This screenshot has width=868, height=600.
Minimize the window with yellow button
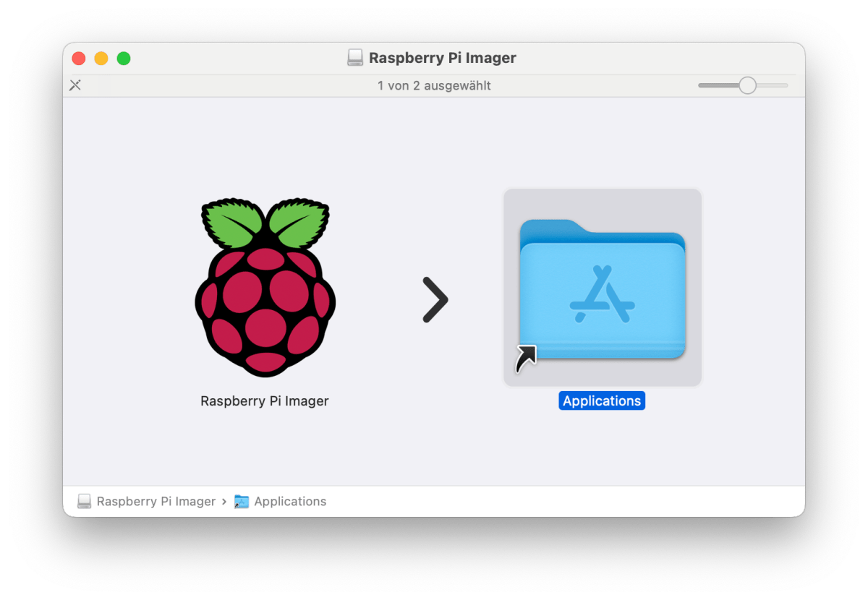[101, 59]
